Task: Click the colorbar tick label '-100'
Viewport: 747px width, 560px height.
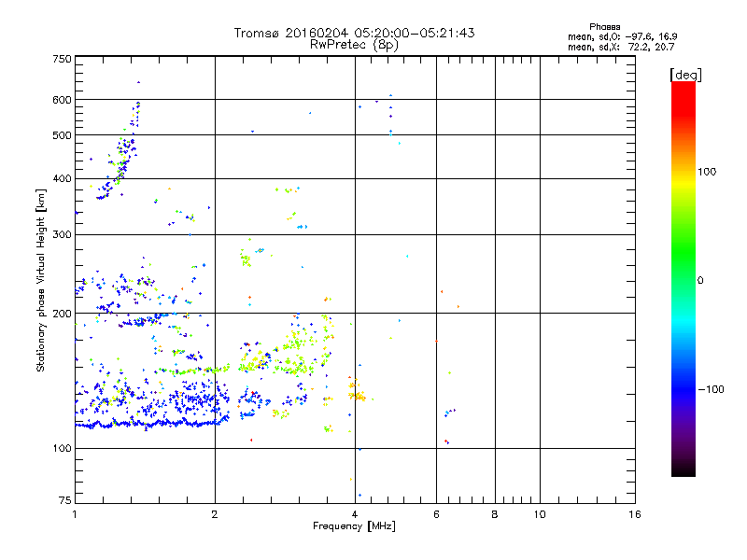Action: point(711,389)
